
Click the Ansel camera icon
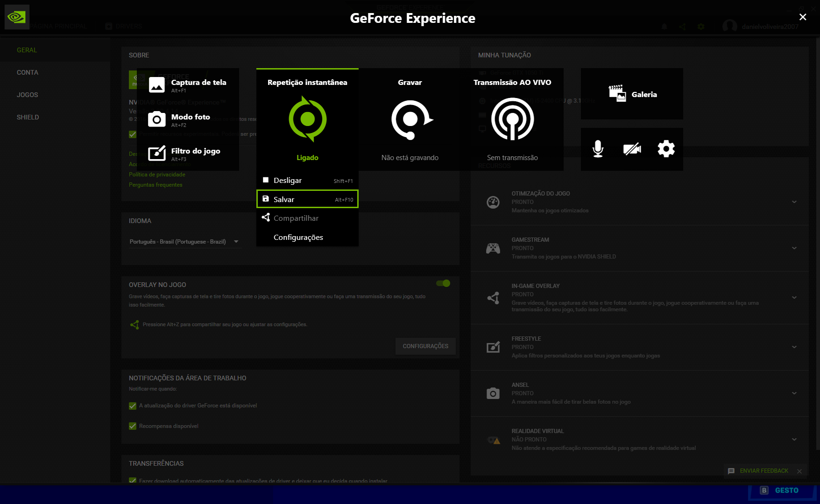click(493, 393)
